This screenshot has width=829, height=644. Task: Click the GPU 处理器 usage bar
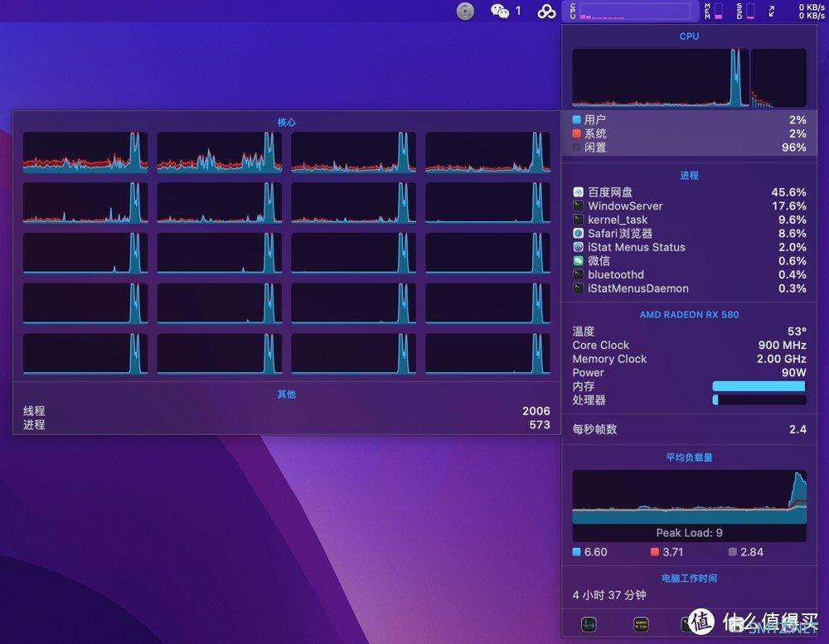pyautogui.click(x=759, y=400)
